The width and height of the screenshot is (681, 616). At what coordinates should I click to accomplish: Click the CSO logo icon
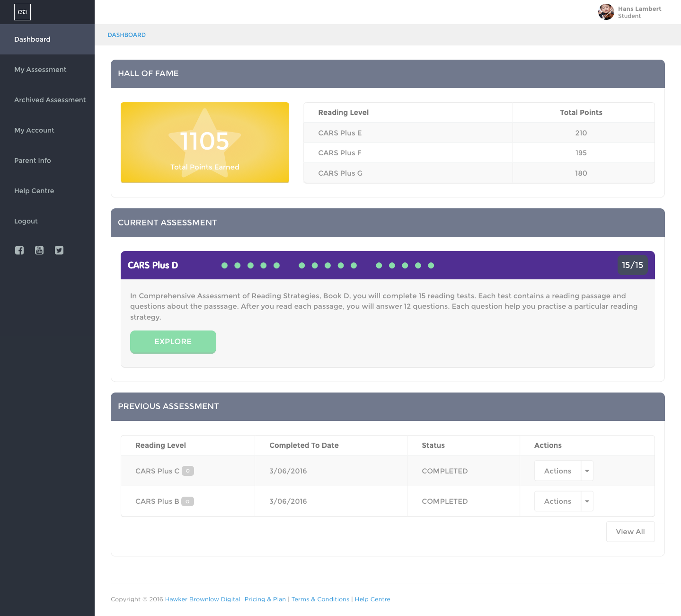click(x=22, y=12)
